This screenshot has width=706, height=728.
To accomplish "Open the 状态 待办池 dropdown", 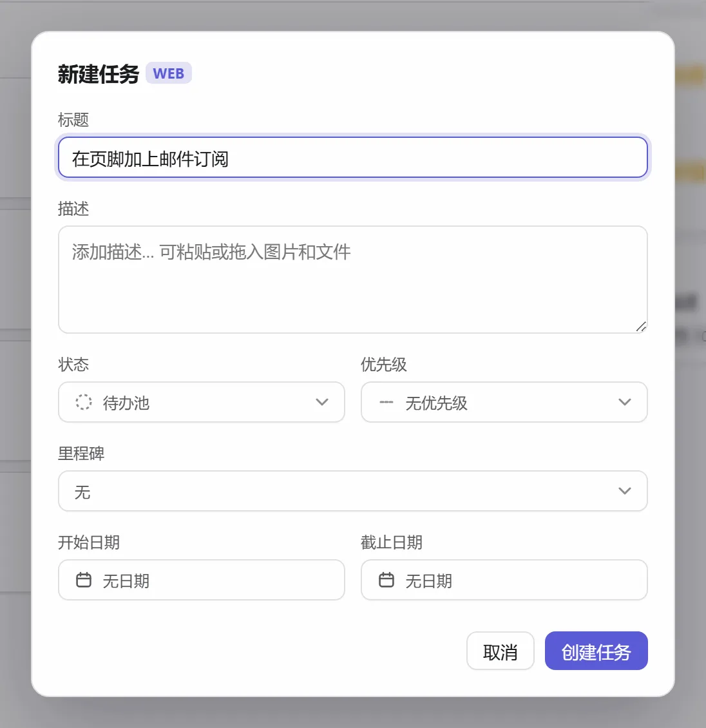I will tap(202, 402).
